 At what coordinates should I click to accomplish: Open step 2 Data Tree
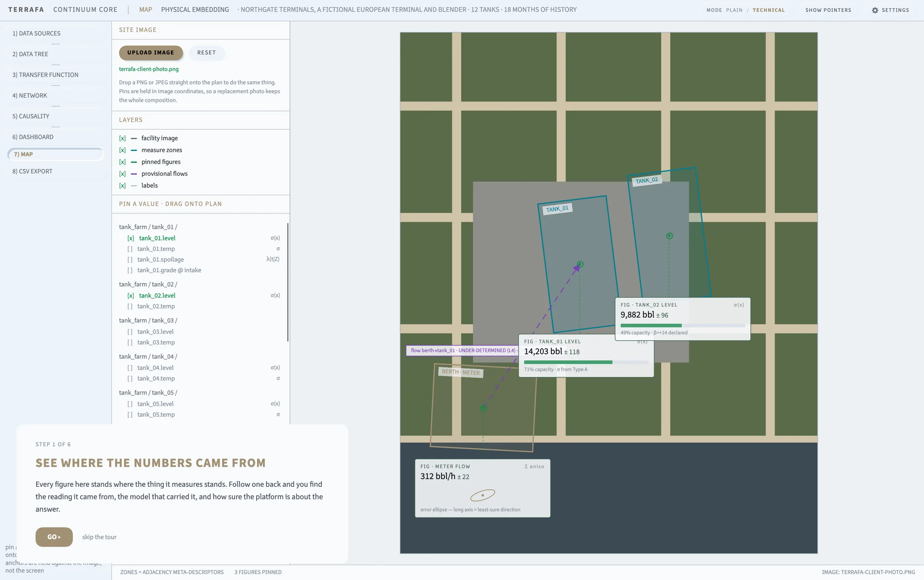(x=55, y=54)
